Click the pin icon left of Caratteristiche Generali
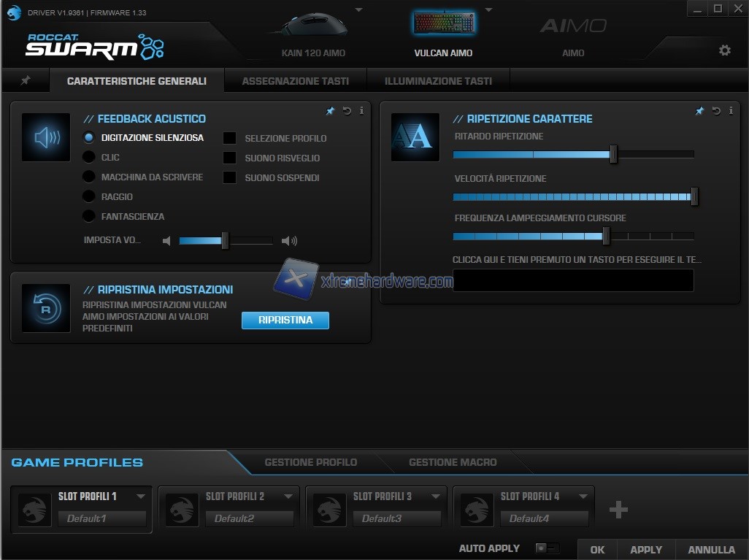Screen dimensions: 749x560 coord(26,81)
